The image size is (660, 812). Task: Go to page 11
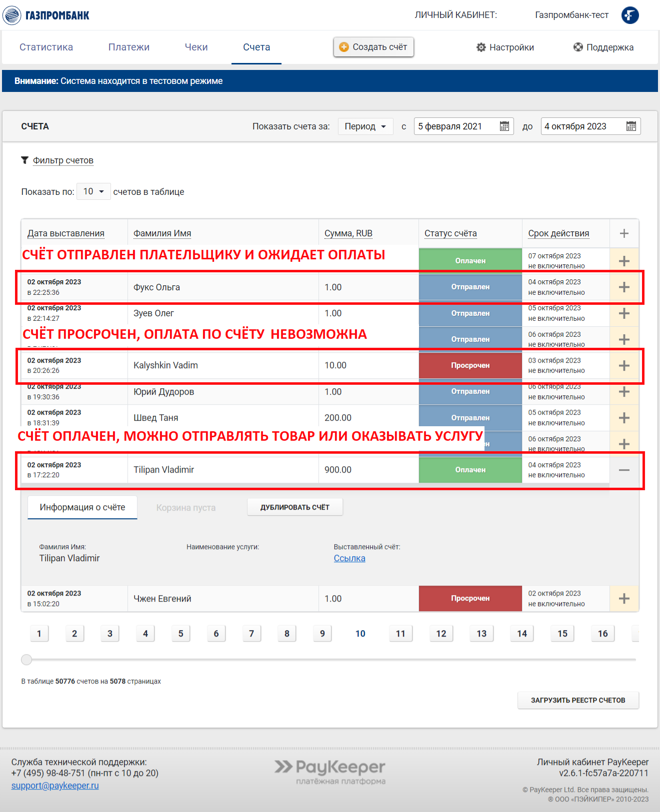[400, 634]
